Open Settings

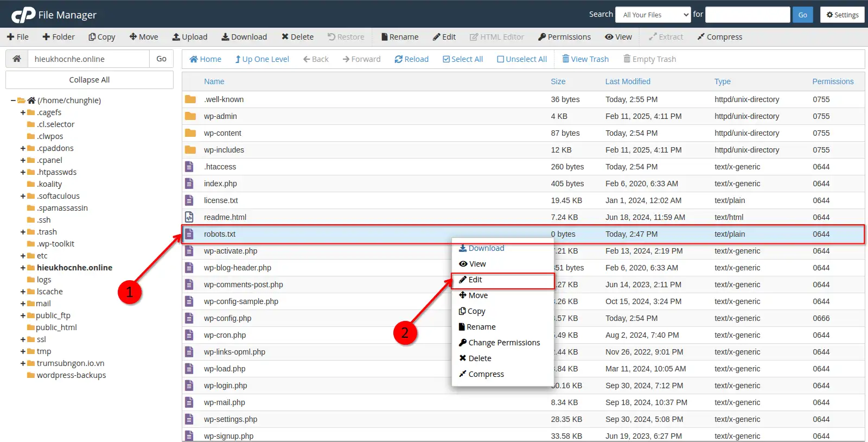(843, 15)
